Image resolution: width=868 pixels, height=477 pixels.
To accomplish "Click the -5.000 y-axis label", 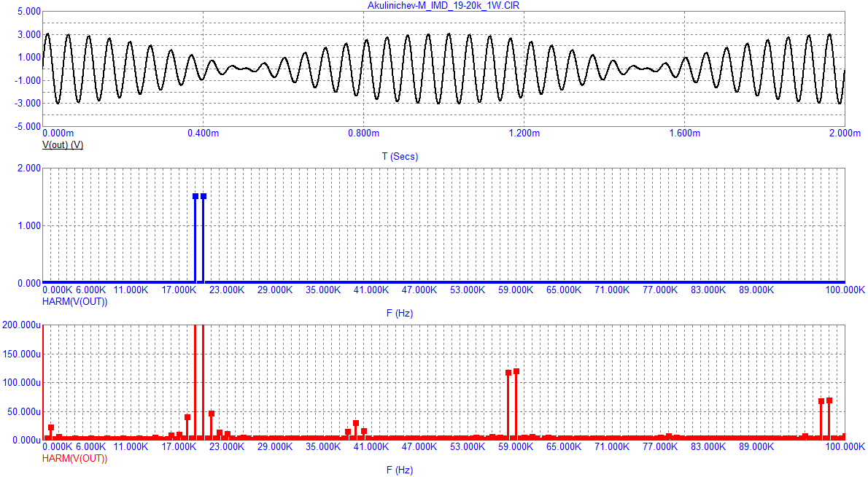I will coord(27,126).
